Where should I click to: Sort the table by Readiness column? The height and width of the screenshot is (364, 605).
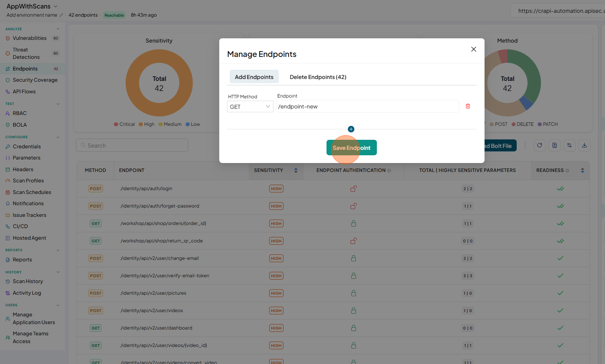pos(583,170)
